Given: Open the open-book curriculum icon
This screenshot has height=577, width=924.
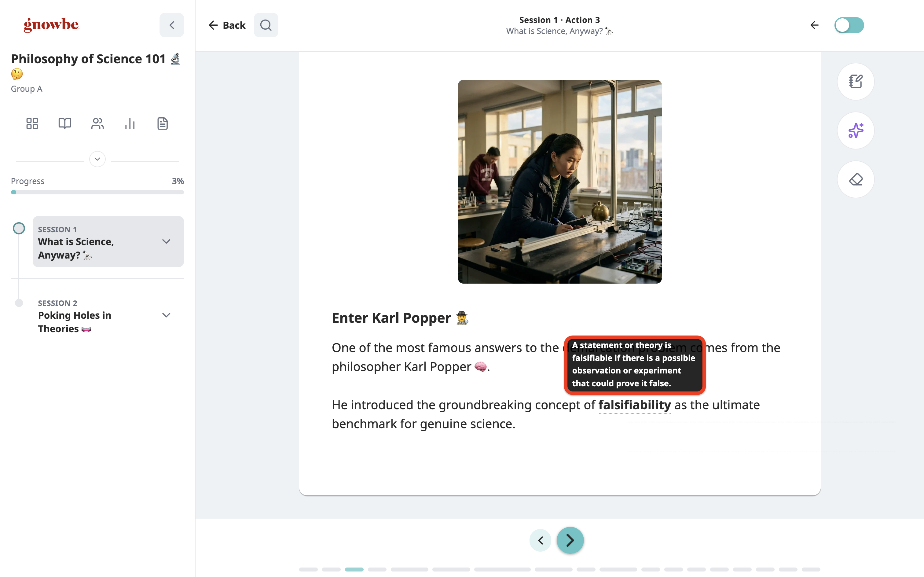Looking at the screenshot, I should point(65,124).
